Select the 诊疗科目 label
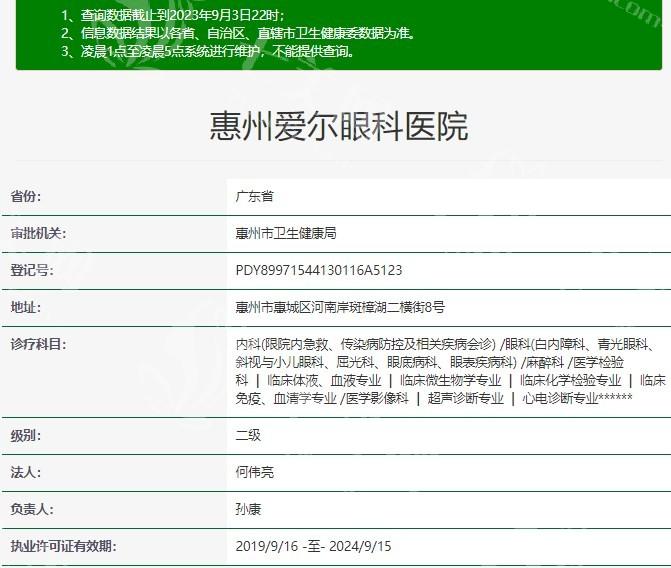This screenshot has height=568, width=671. [39, 344]
